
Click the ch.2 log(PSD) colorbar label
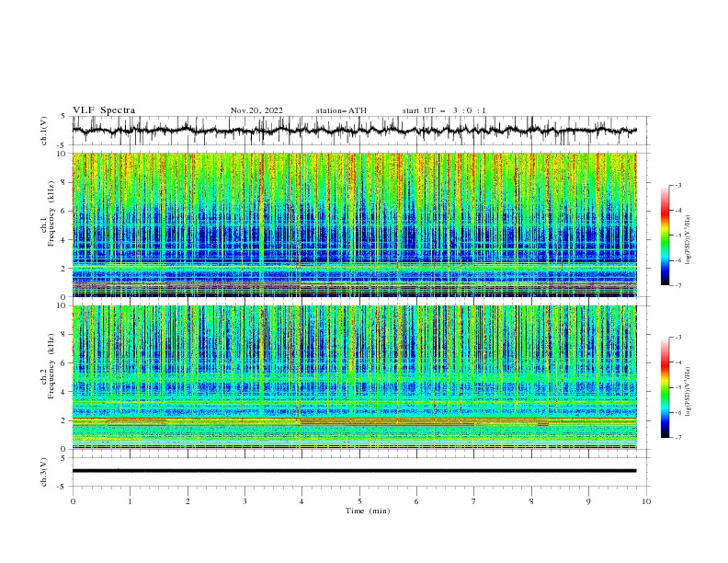(x=688, y=392)
